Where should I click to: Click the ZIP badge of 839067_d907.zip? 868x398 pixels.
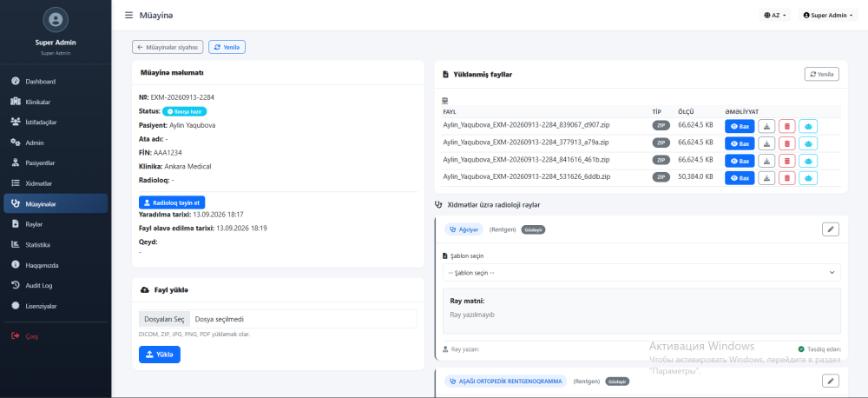661,126
